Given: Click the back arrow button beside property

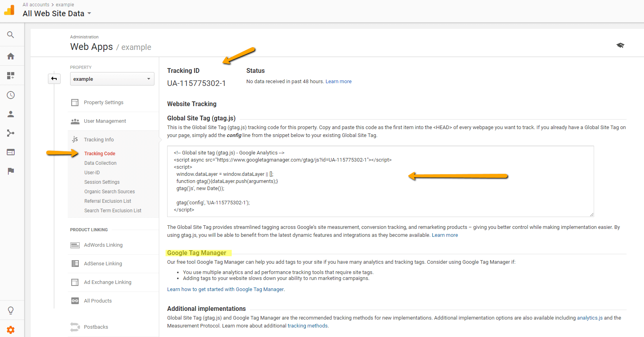Looking at the screenshot, I should 54,79.
